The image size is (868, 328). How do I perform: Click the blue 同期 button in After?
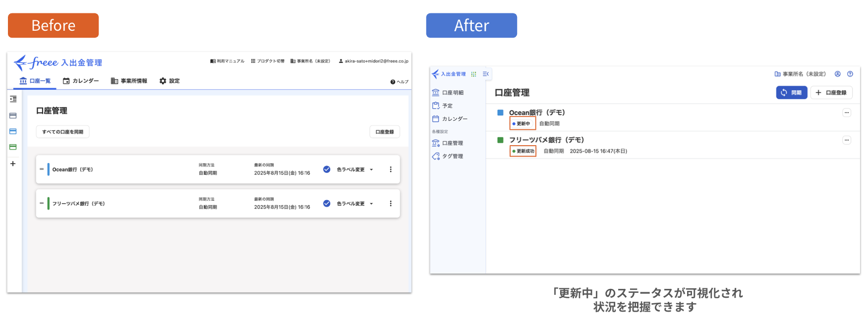[792, 93]
